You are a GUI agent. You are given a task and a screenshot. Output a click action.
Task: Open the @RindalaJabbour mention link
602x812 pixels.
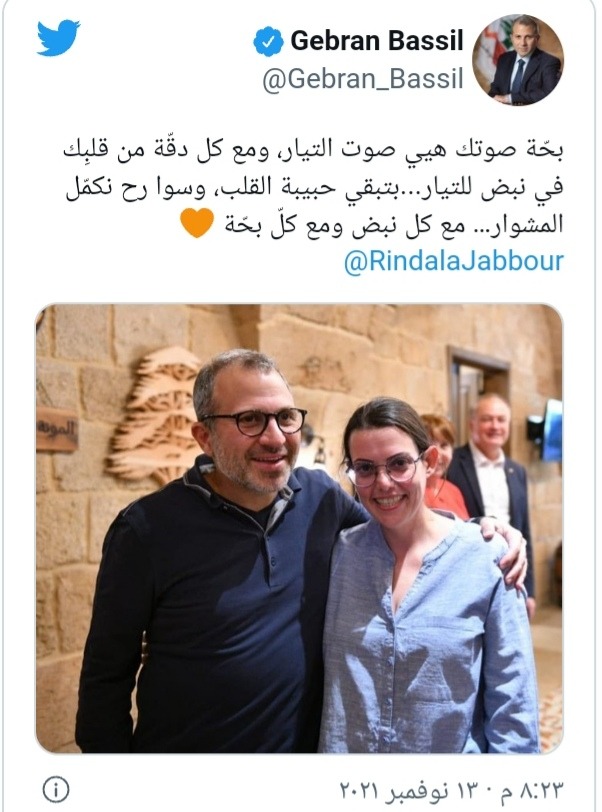pyautogui.click(x=454, y=261)
